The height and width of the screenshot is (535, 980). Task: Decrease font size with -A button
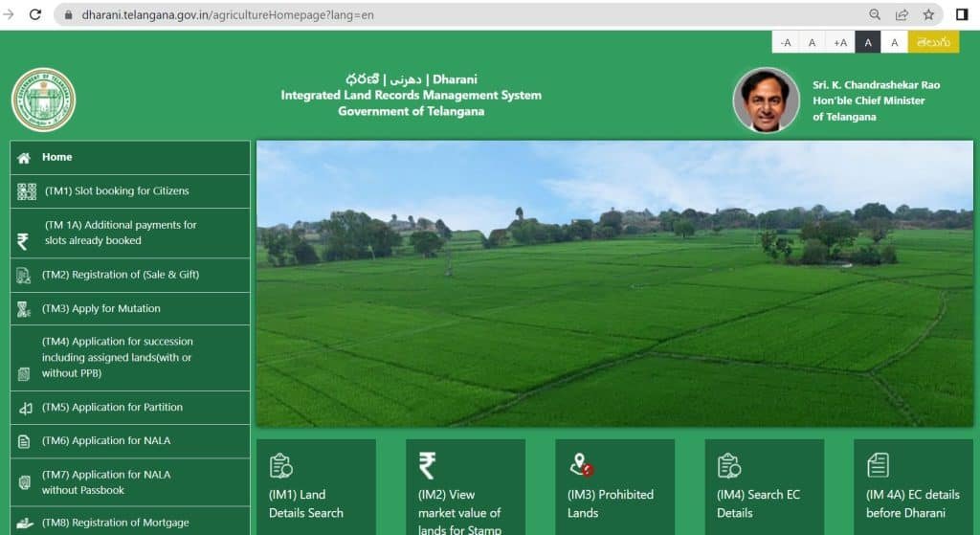[786, 42]
